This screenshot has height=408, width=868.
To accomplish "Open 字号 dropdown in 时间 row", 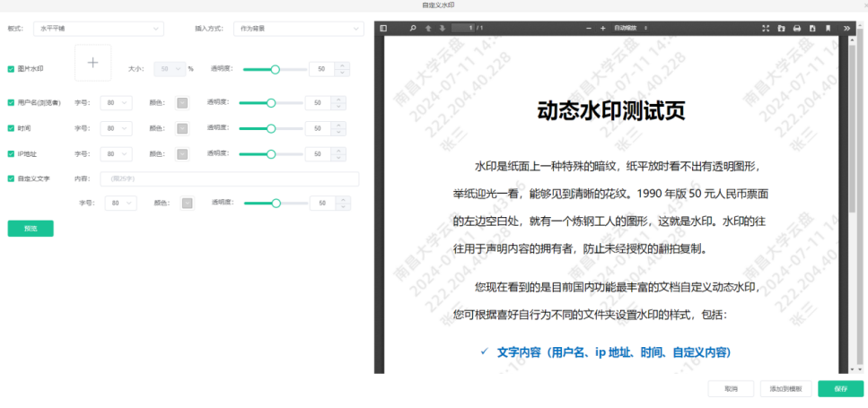I will point(117,128).
